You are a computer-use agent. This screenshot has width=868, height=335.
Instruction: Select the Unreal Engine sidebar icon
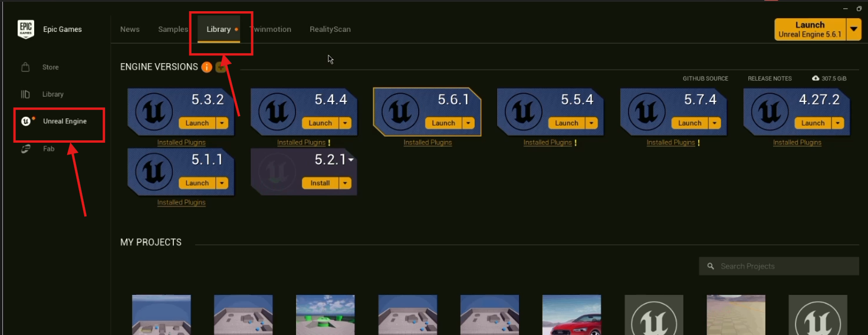(26, 121)
